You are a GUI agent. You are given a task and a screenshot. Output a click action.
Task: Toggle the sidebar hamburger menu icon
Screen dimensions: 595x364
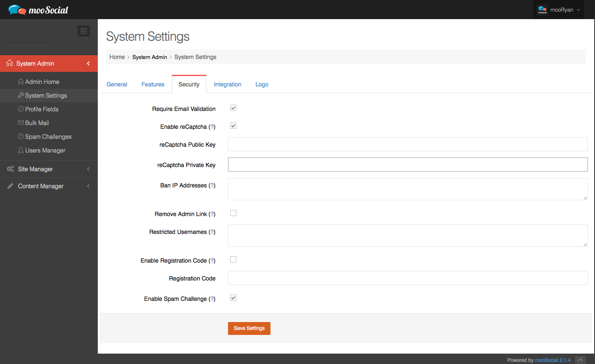click(x=84, y=31)
